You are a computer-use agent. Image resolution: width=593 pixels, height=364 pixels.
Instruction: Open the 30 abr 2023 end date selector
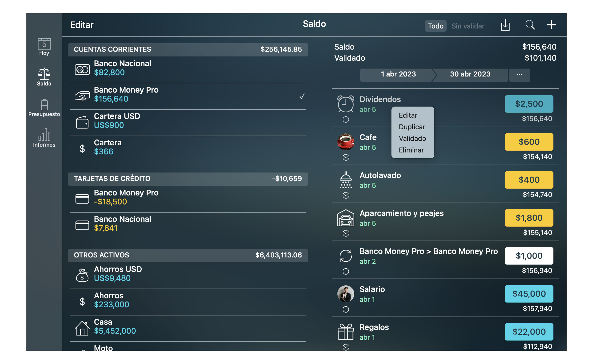click(x=470, y=75)
